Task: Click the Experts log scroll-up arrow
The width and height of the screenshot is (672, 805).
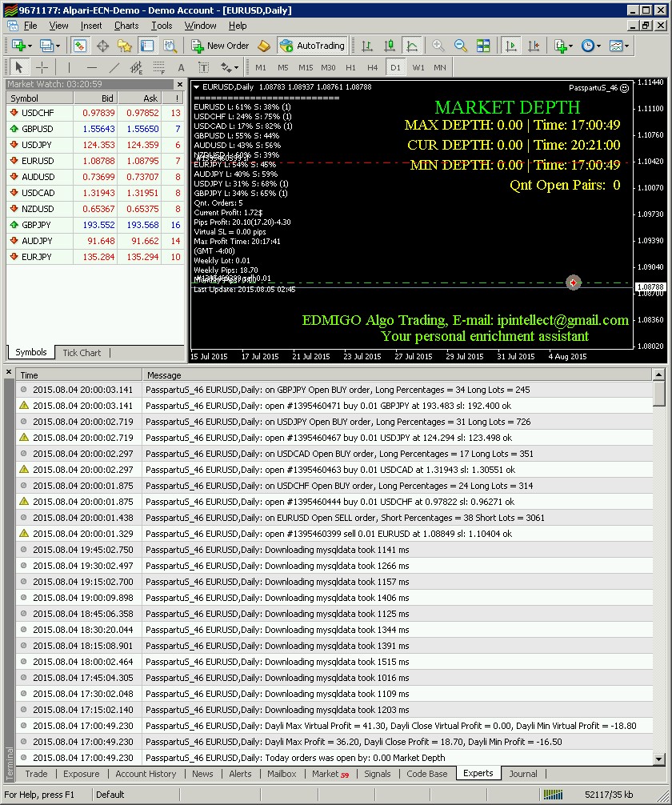Action: pos(659,374)
